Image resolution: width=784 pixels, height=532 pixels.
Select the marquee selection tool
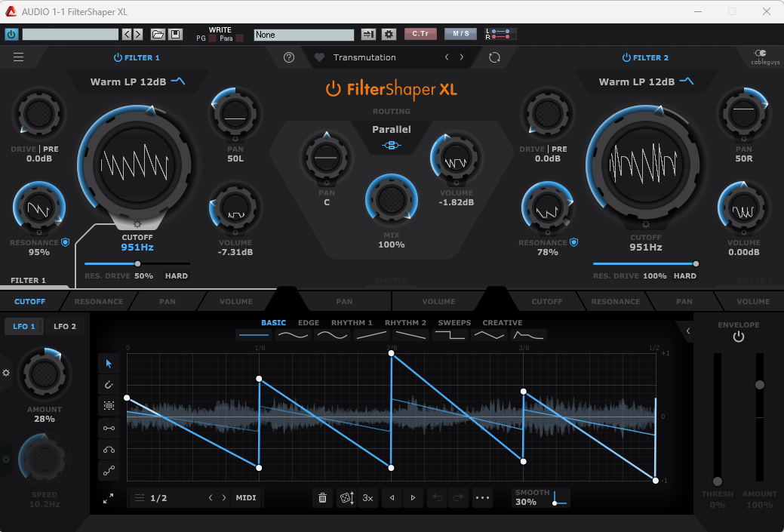[x=109, y=406]
